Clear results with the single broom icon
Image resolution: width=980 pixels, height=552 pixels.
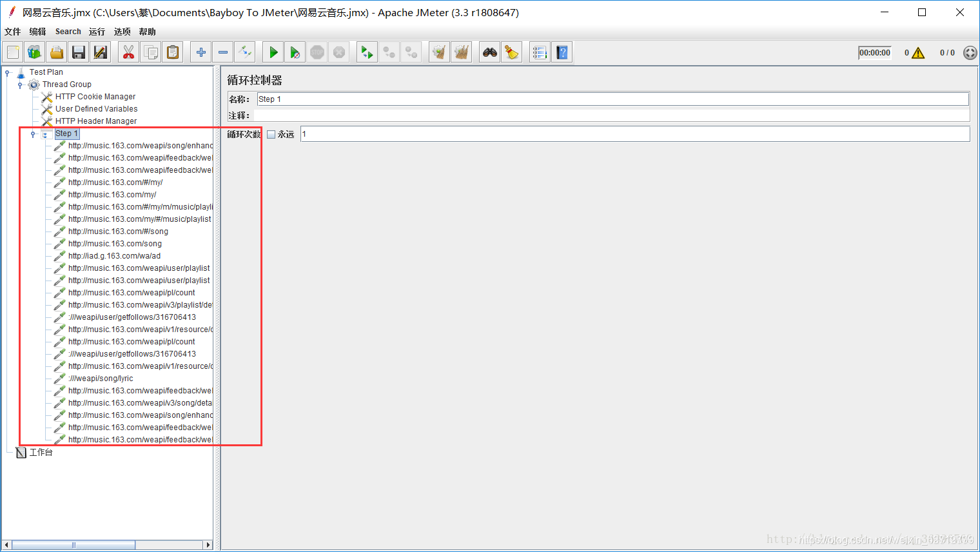(x=440, y=52)
